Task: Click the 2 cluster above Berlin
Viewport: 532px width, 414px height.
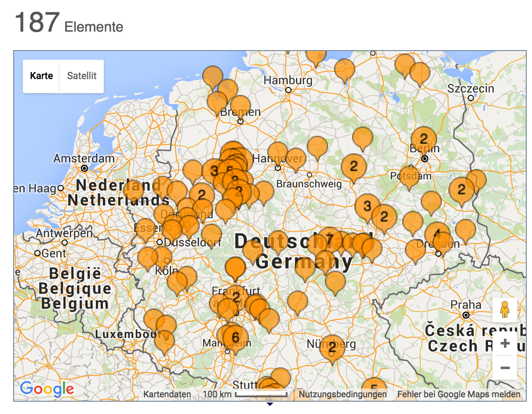Action: [x=424, y=139]
